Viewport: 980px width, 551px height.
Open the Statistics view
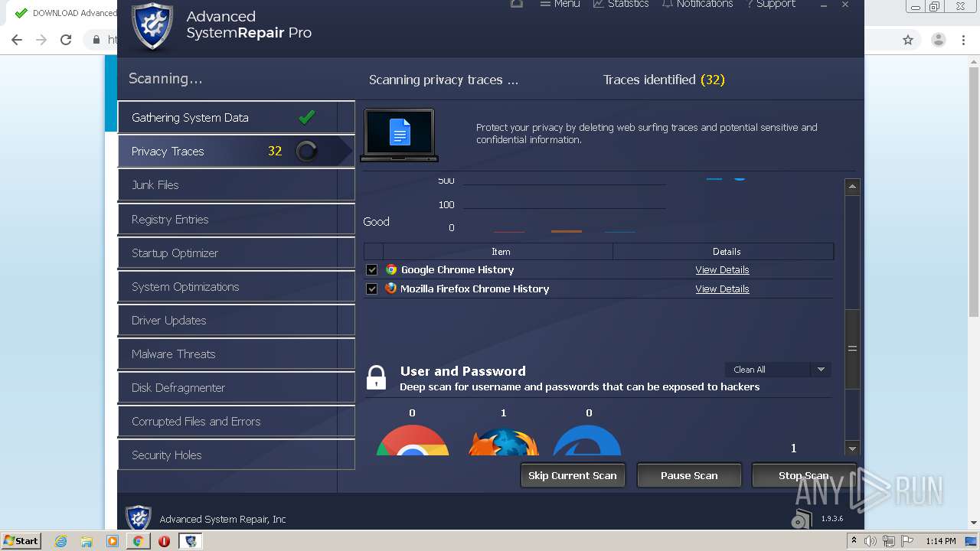tap(621, 4)
